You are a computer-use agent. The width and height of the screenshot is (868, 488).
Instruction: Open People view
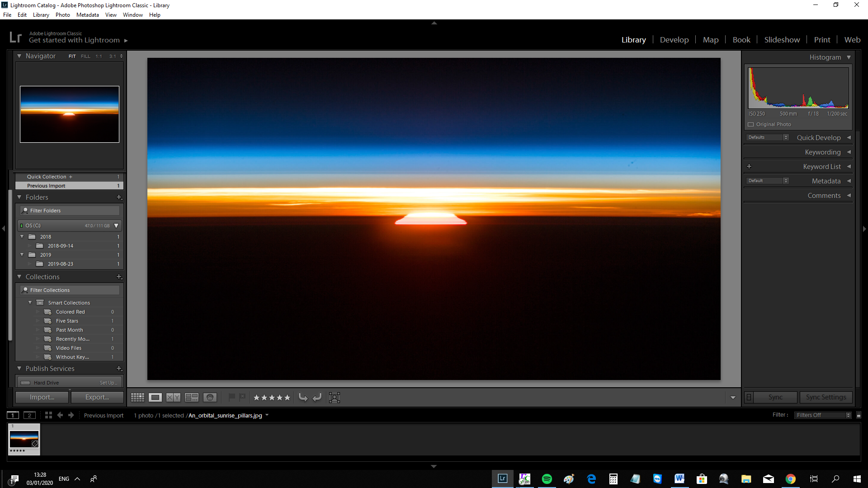coord(210,397)
